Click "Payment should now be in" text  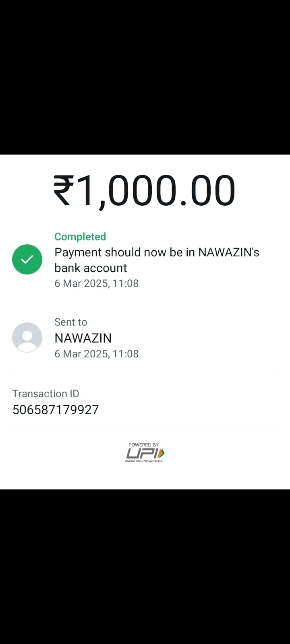(x=125, y=252)
